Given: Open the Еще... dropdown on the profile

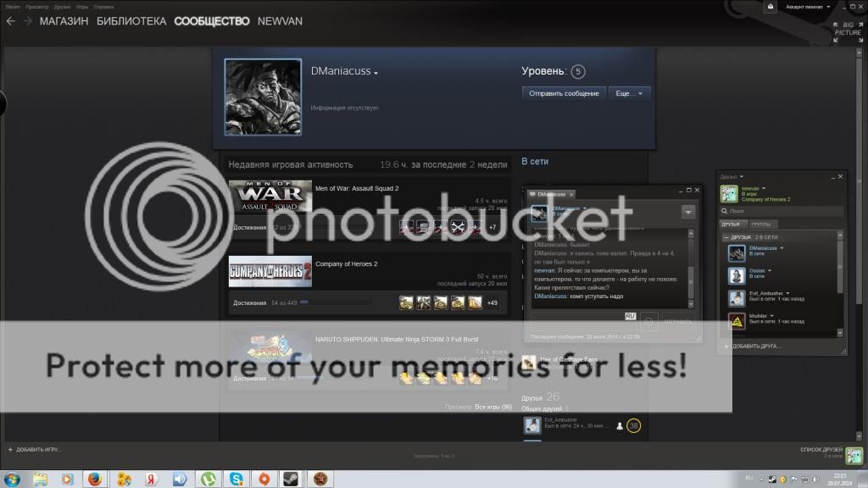Looking at the screenshot, I should point(629,93).
